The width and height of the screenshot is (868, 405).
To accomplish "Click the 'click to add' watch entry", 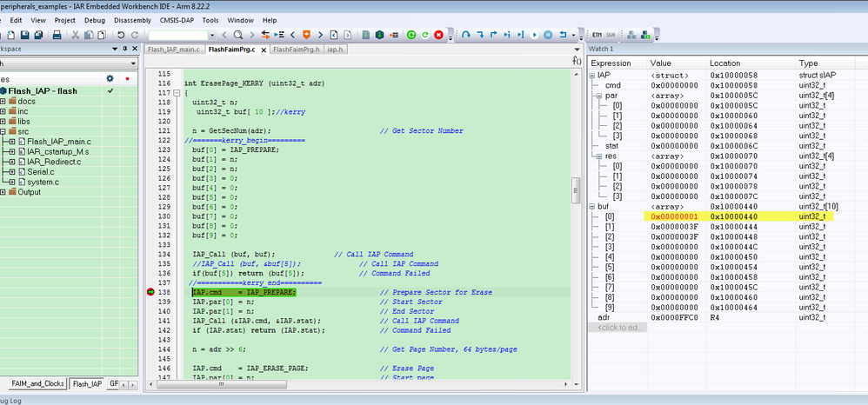I will coord(620,327).
